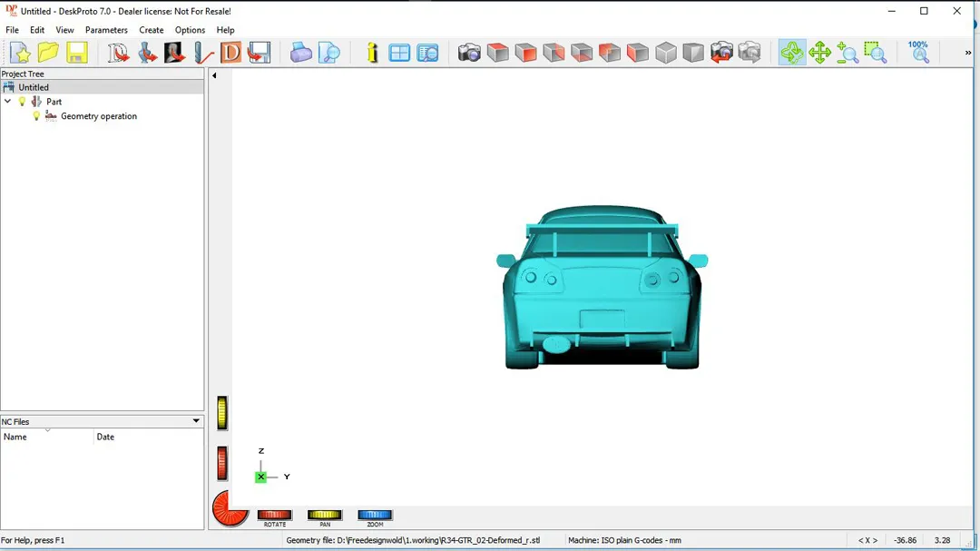
Task: Click the grayed-out camera icon with arrow
Action: pos(750,53)
